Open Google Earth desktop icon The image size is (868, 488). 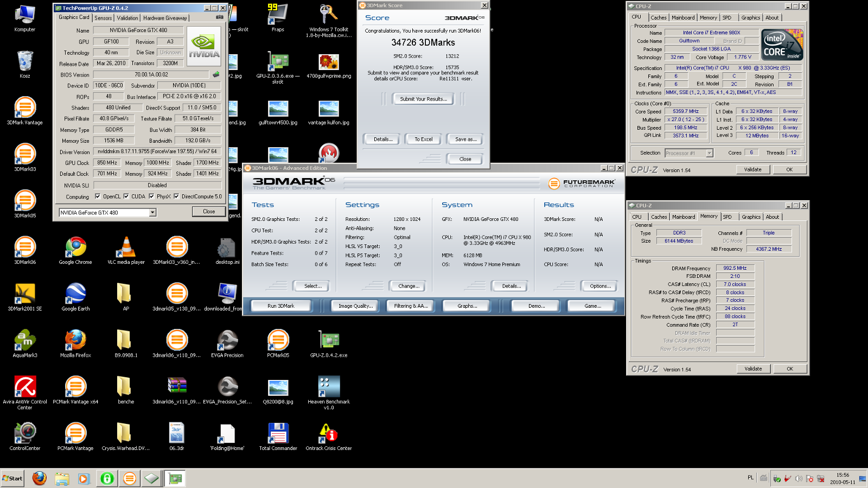point(75,297)
